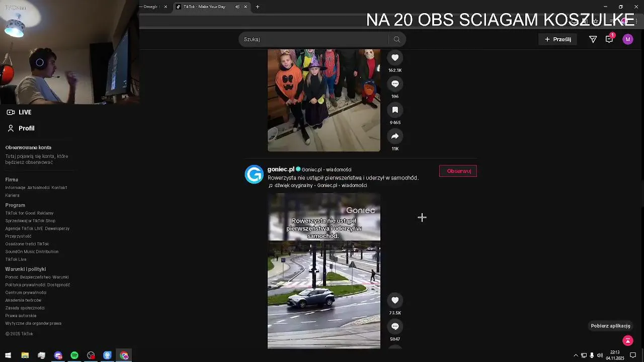Open the Kariera footer link
644x362 pixels.
pos(13,196)
